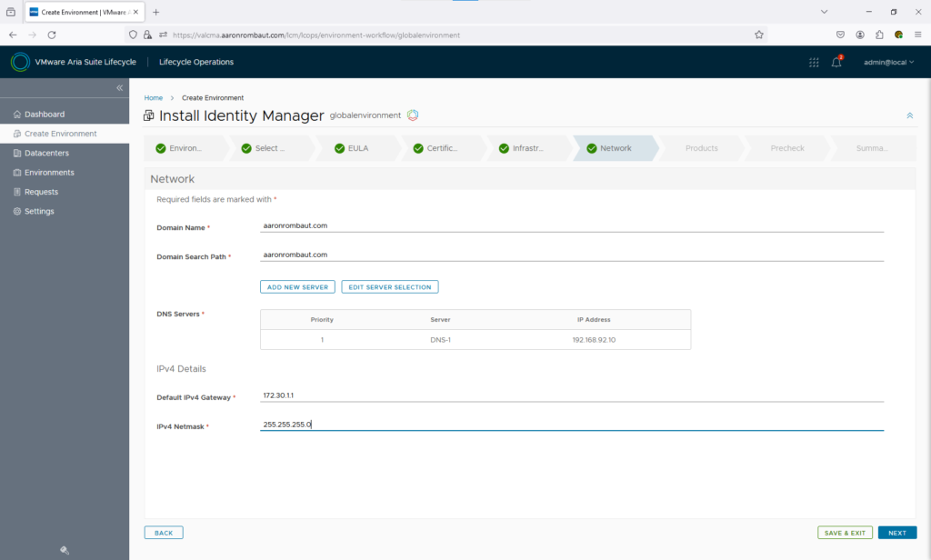931x560 pixels.
Task: Open the Certificate wizard step
Action: point(442,148)
